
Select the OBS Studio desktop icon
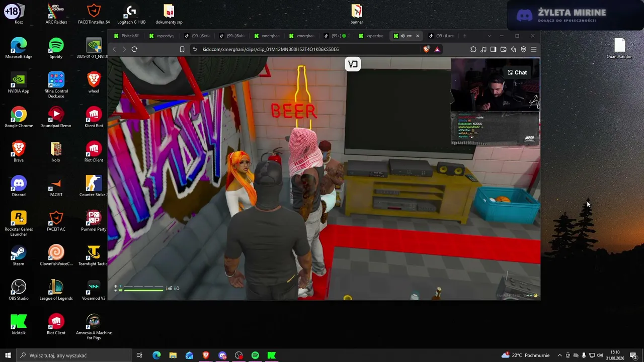click(19, 290)
